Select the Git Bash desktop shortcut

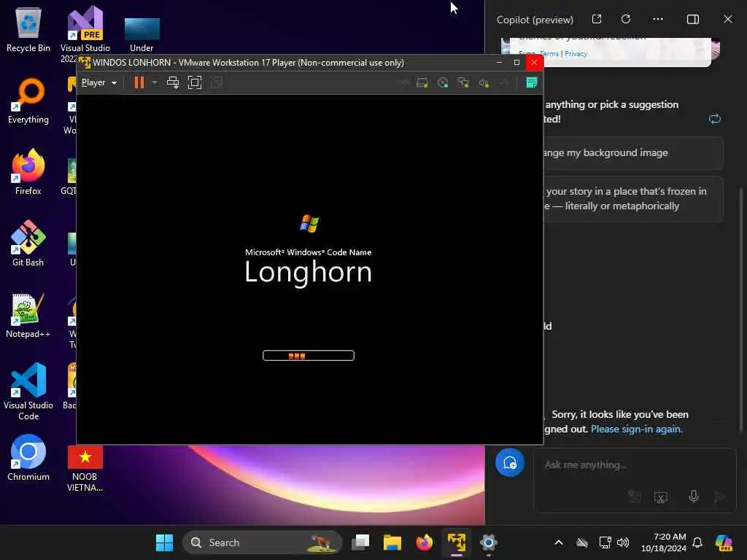coord(28,244)
